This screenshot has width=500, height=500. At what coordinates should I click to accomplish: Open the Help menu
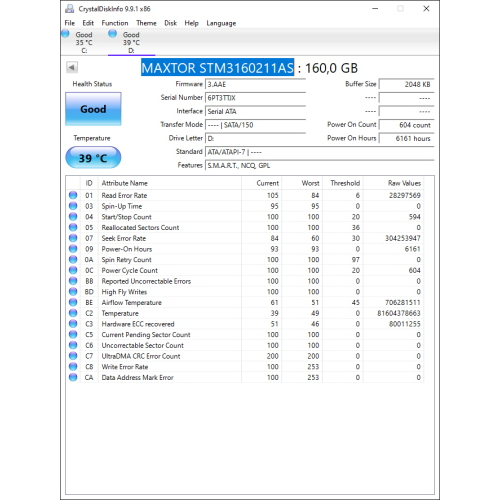click(191, 23)
